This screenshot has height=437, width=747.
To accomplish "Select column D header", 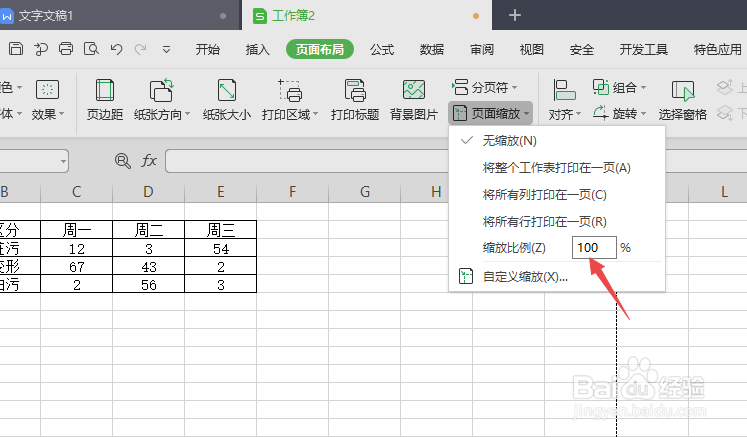I will click(148, 192).
